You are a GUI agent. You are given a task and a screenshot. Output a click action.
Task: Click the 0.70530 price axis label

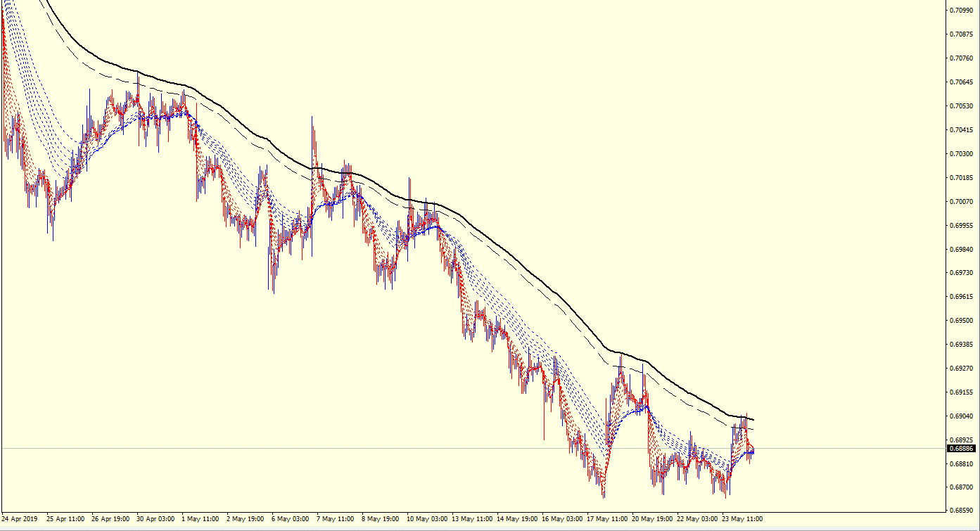click(x=960, y=106)
